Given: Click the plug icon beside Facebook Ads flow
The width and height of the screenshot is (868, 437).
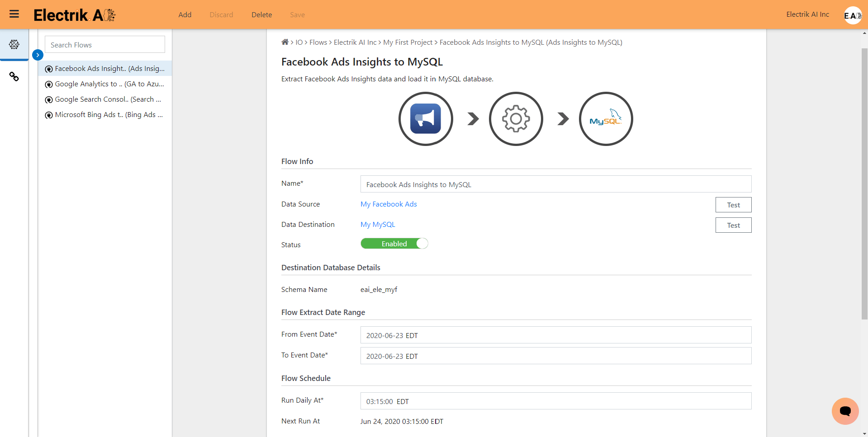Looking at the screenshot, I should point(49,69).
